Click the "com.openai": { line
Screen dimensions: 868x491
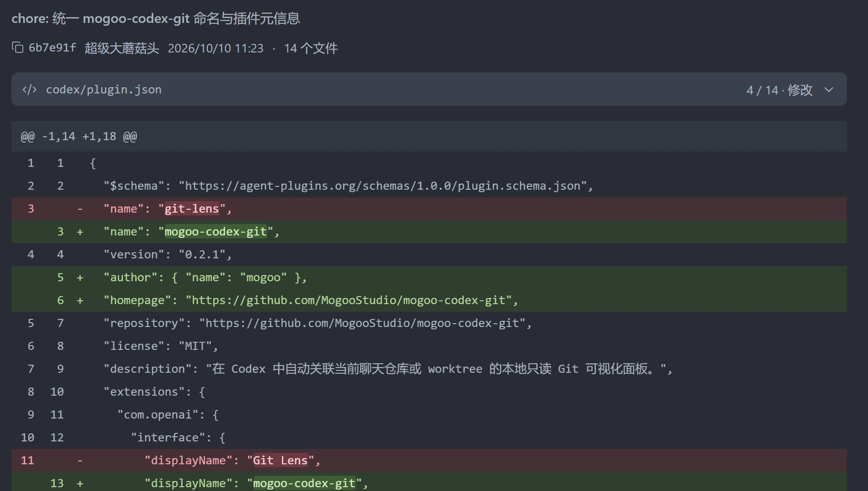(x=429, y=415)
